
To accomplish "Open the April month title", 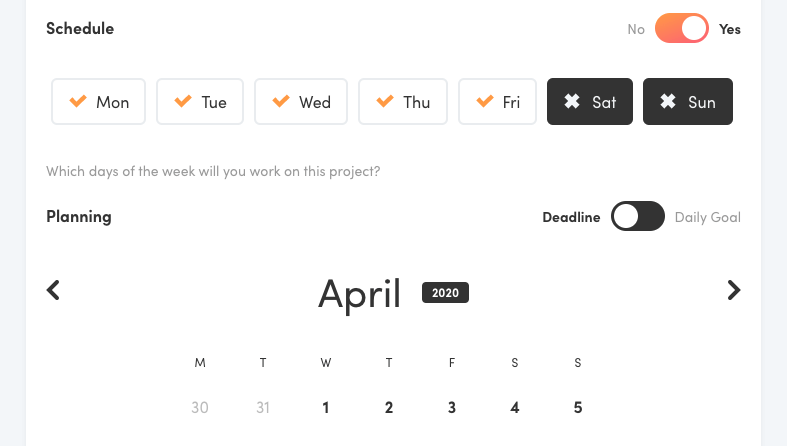I will click(x=359, y=293).
